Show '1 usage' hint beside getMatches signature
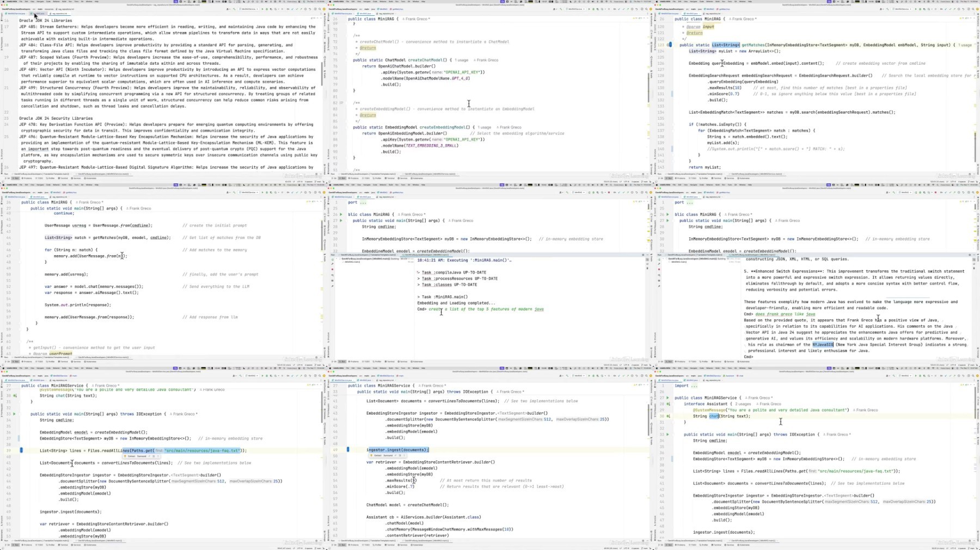The image size is (980, 550). (965, 45)
